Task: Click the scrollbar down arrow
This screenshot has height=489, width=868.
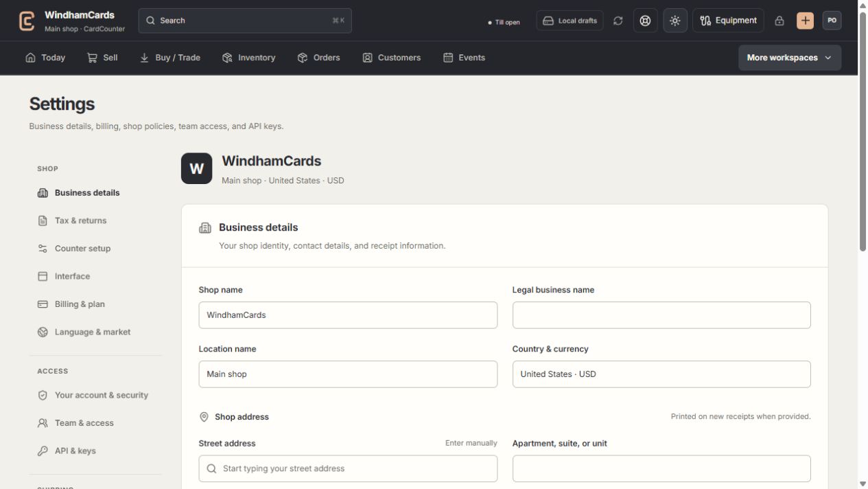Action: [x=863, y=484]
